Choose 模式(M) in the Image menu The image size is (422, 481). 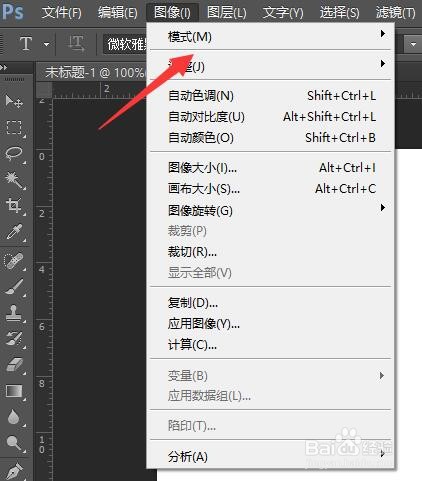pyautogui.click(x=270, y=36)
